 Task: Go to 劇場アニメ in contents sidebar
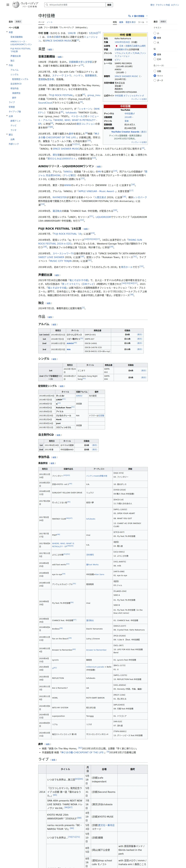click(15, 121)
